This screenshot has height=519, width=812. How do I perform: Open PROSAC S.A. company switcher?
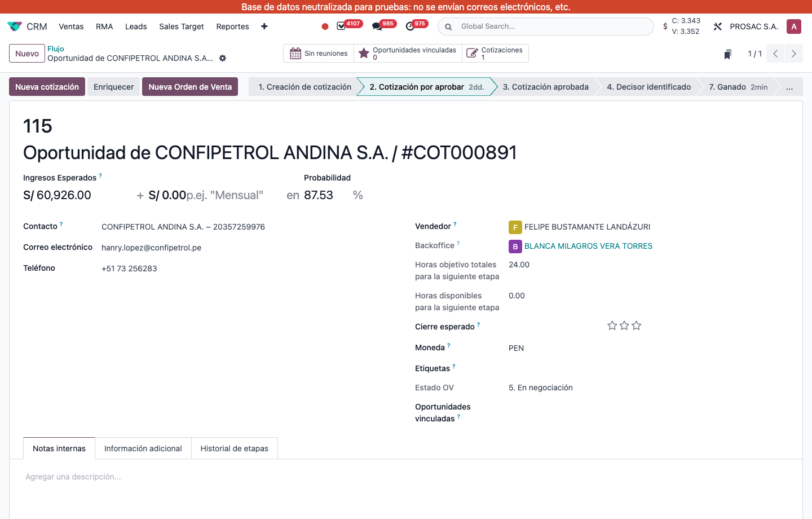click(754, 27)
